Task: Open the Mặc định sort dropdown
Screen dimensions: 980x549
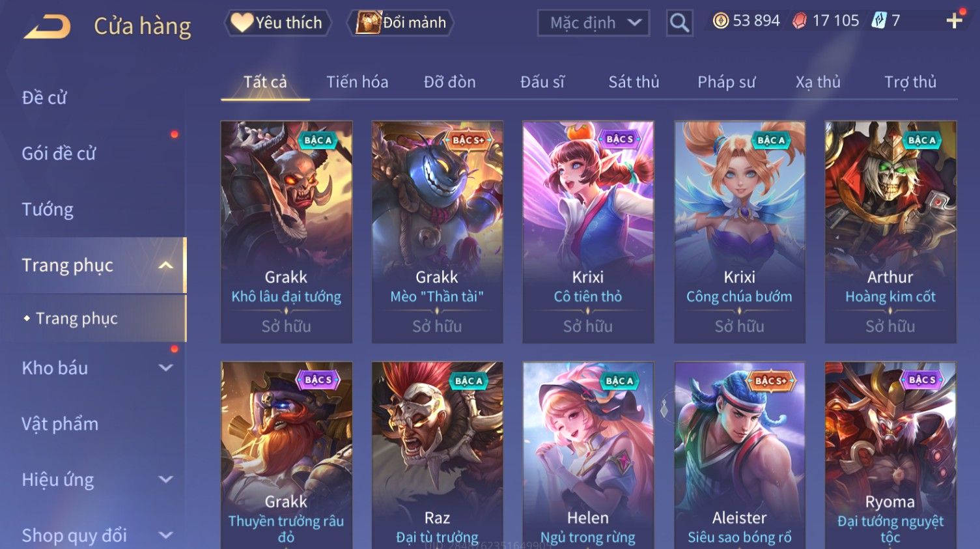Action: (593, 23)
